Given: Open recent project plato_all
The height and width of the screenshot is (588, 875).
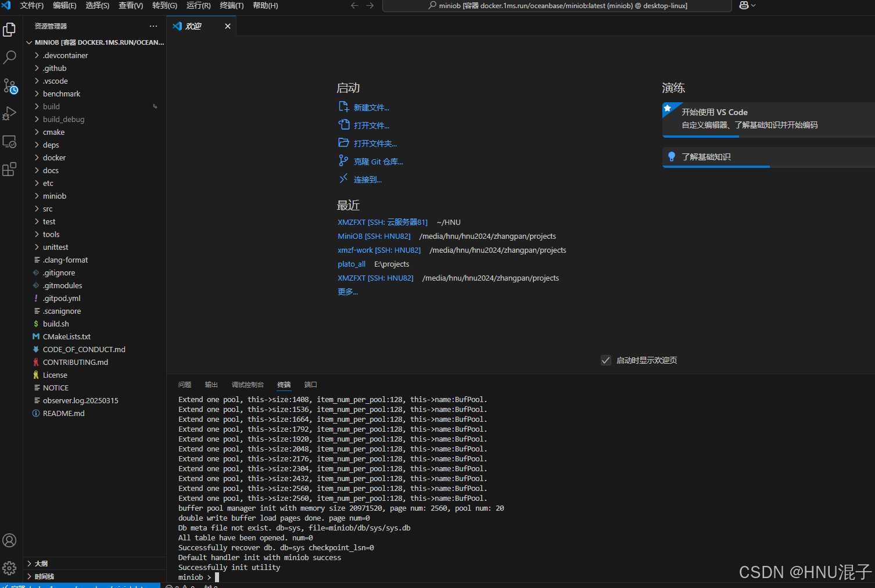Looking at the screenshot, I should coord(352,264).
